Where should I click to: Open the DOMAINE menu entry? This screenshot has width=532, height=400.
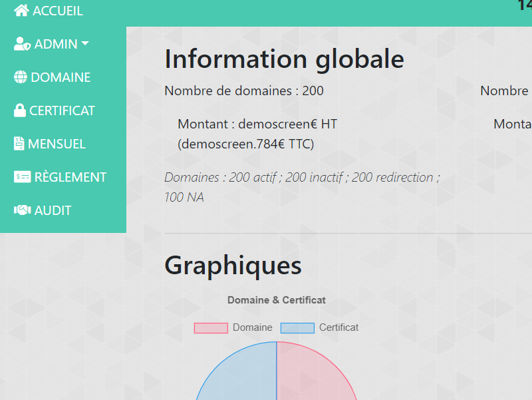(61, 77)
